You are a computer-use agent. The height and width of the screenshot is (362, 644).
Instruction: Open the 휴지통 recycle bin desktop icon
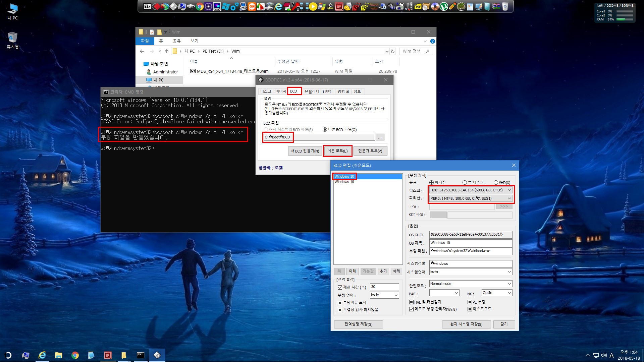pyautogui.click(x=13, y=40)
